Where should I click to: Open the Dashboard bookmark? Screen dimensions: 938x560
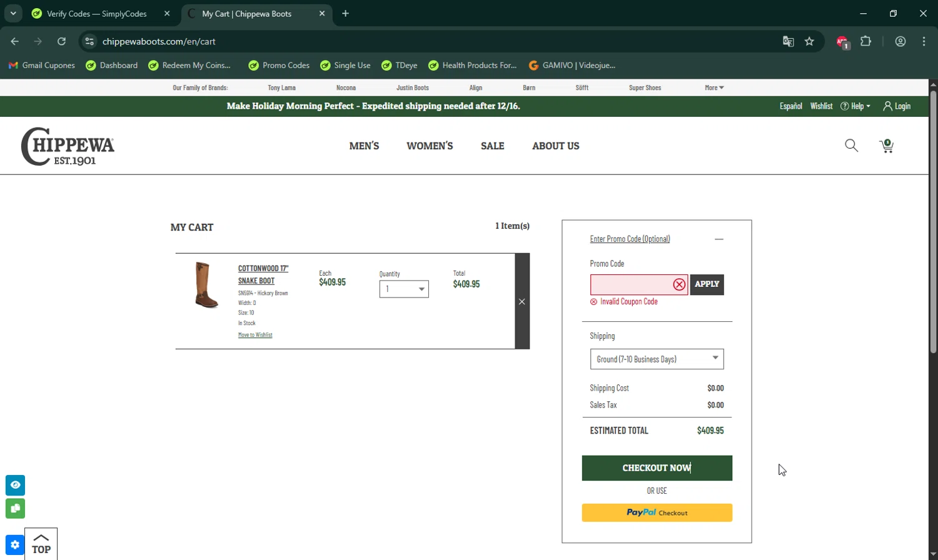coord(112,65)
